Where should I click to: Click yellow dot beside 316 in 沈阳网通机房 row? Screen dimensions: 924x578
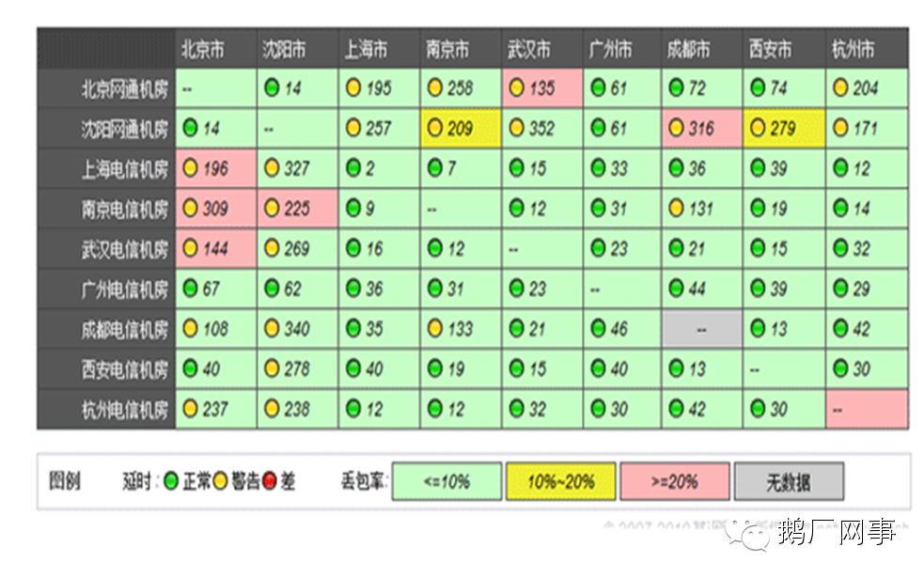tap(676, 128)
